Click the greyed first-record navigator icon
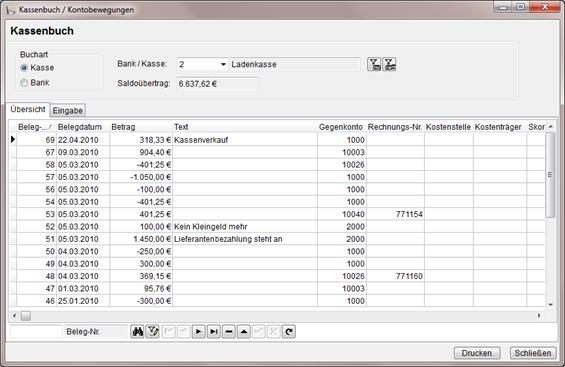 pos(168,331)
